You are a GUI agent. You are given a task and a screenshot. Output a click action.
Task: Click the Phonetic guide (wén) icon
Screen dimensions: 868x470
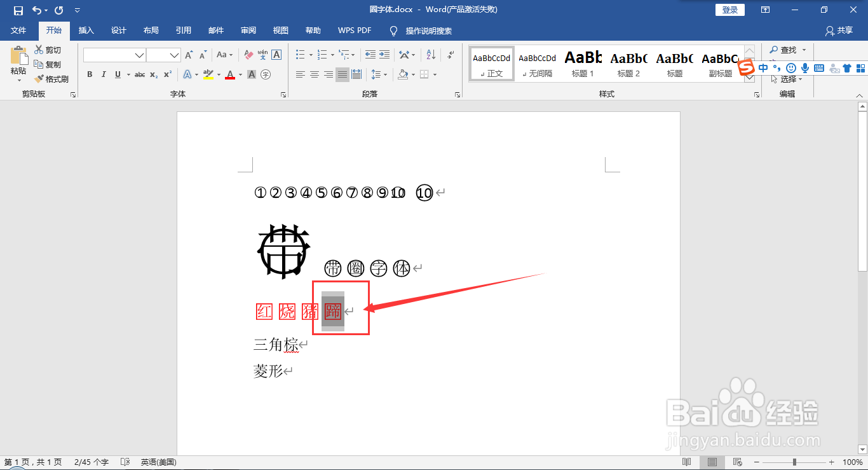[x=262, y=55]
